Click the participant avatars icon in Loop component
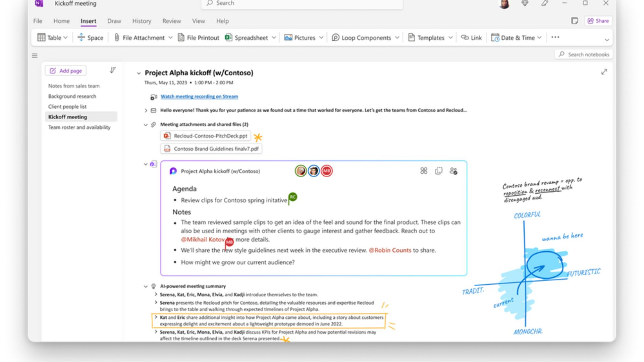Screen dimensions: 644x362 (x=453, y=172)
